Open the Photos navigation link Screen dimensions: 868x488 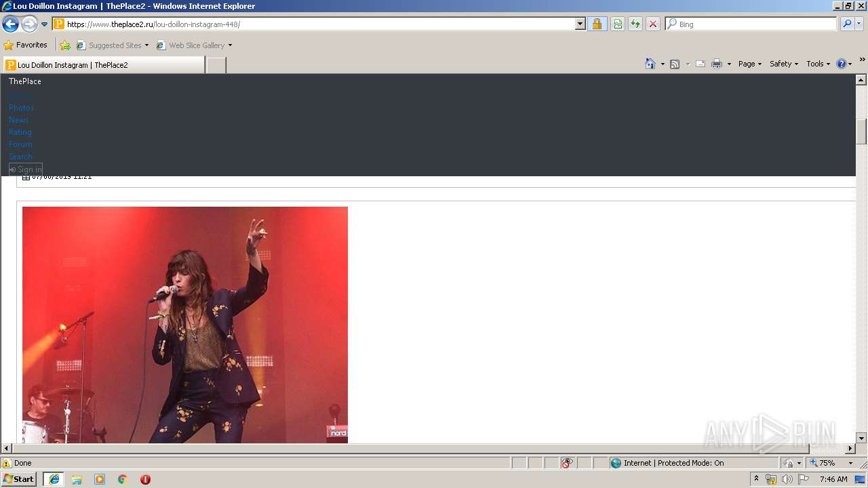pos(21,108)
